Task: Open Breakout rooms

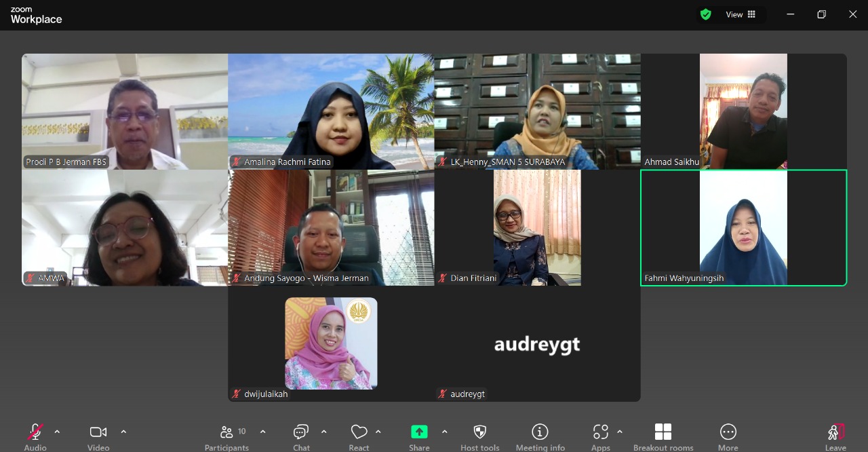Action: tap(663, 432)
